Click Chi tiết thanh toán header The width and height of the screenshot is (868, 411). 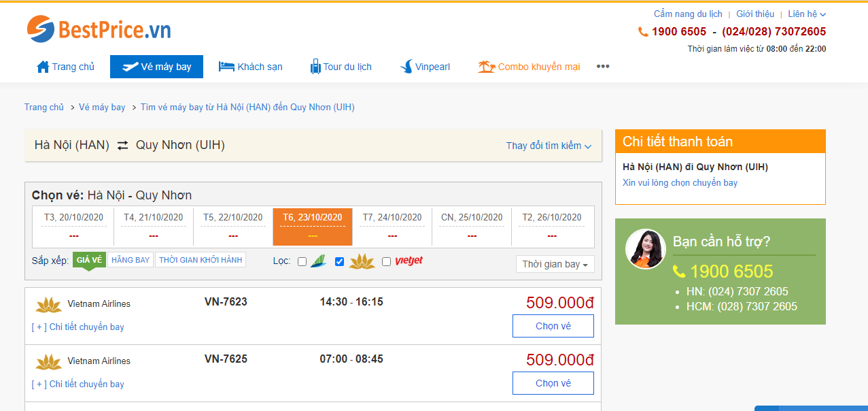coord(721,142)
